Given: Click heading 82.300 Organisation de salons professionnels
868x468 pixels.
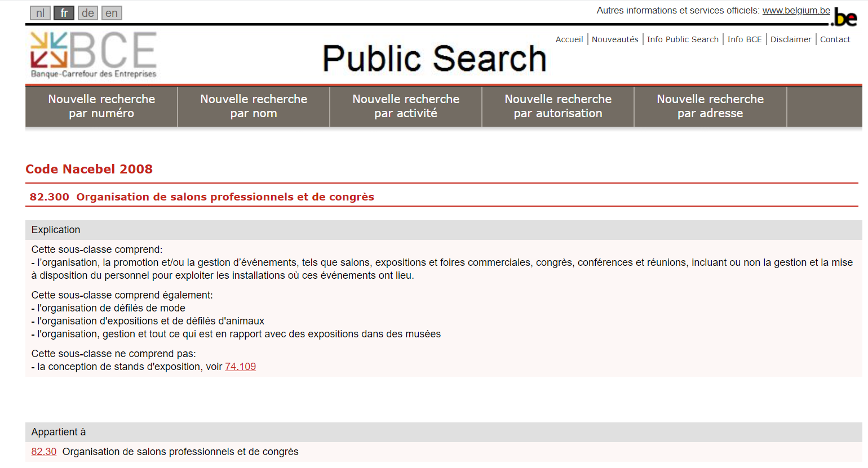Looking at the screenshot, I should tap(202, 197).
